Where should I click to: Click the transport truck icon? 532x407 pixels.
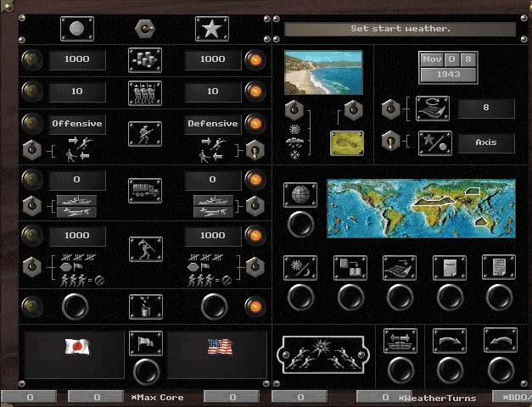click(145, 187)
